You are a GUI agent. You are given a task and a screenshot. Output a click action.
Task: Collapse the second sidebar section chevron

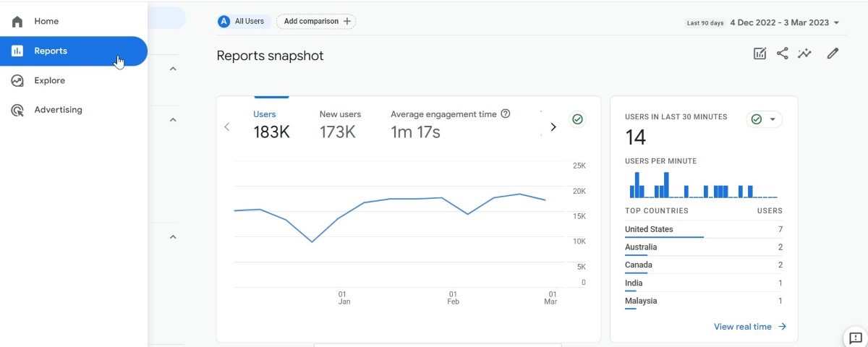click(x=173, y=120)
